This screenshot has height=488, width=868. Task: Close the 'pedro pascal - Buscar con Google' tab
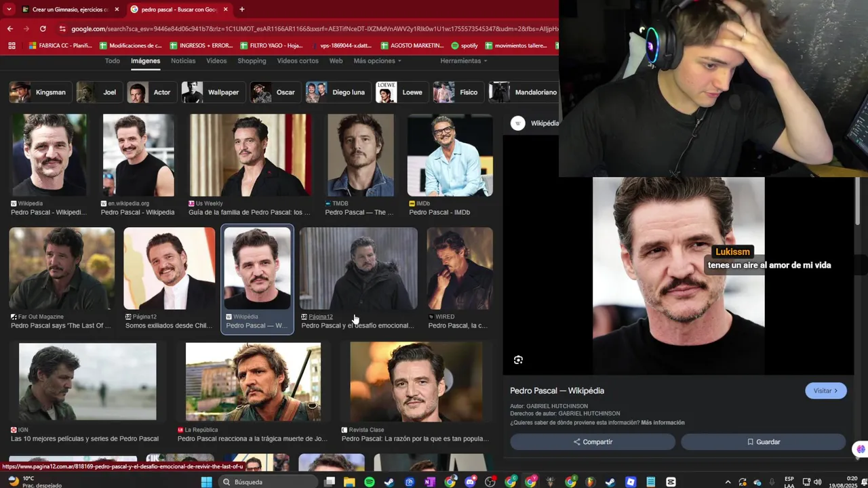(x=226, y=9)
